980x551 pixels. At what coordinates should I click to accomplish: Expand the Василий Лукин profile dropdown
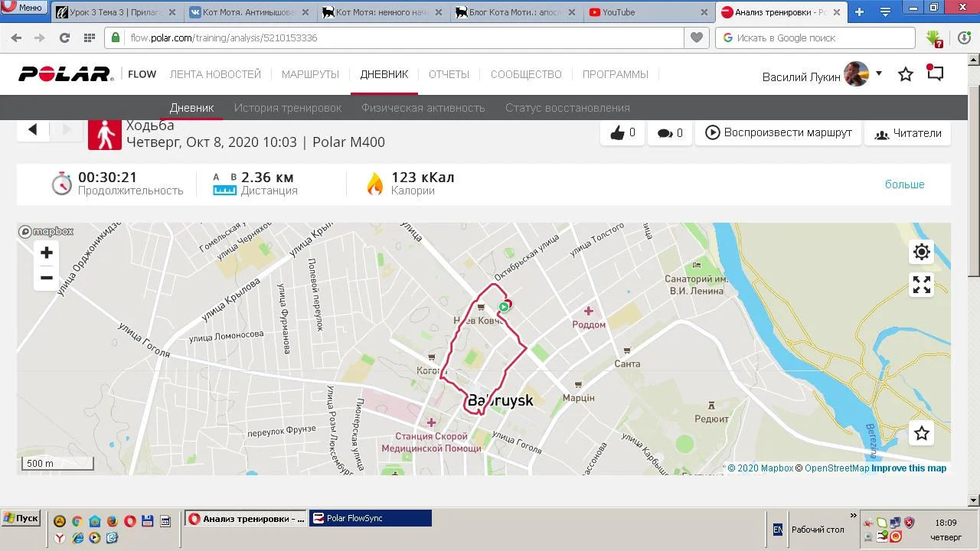pyautogui.click(x=879, y=73)
